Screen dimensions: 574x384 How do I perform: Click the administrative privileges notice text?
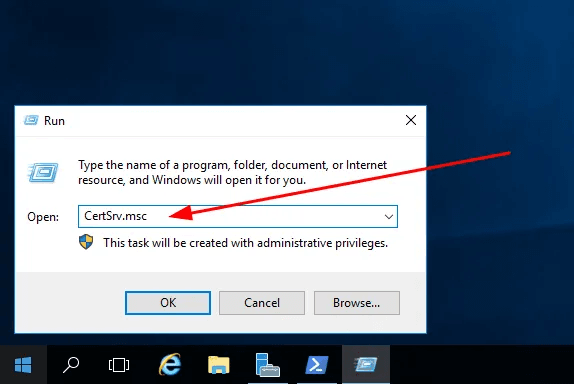pos(245,243)
